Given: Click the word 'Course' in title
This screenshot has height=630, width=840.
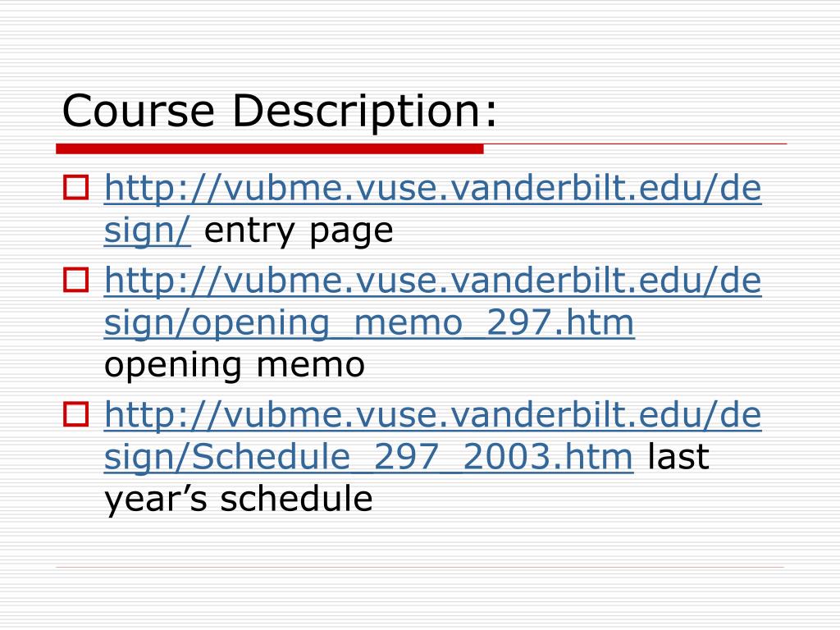Looking at the screenshot, I should (x=138, y=111).
